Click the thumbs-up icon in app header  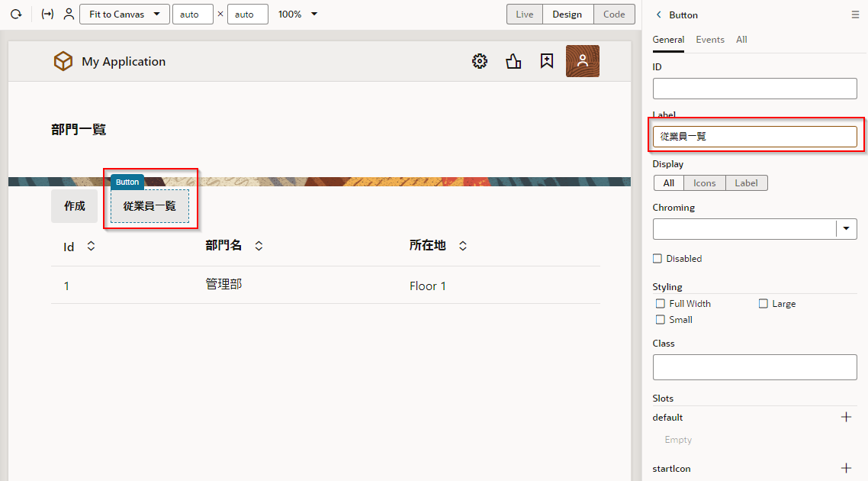(513, 62)
